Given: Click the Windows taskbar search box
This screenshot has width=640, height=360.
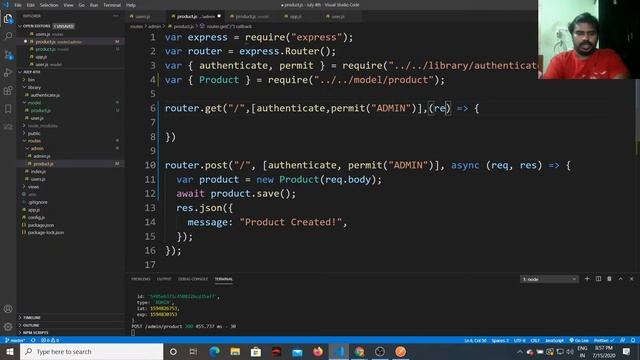Looking at the screenshot, I should point(91,351).
